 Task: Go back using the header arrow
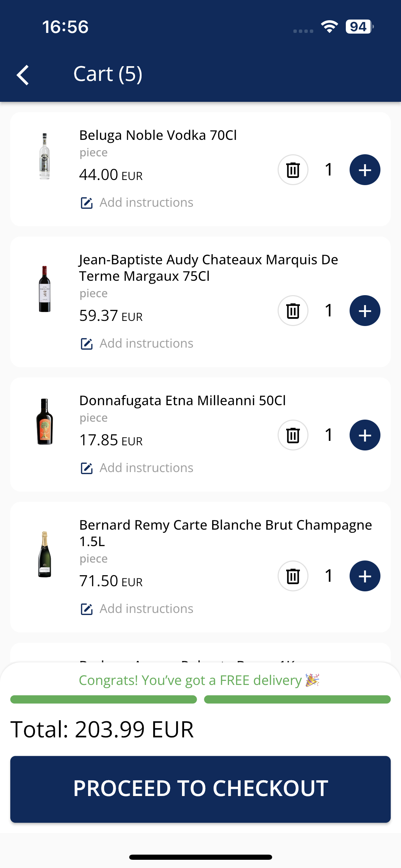pyautogui.click(x=23, y=75)
